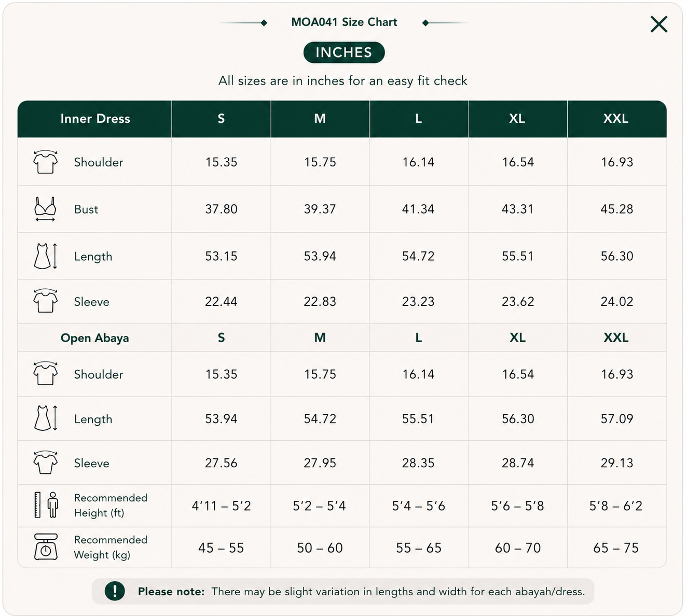This screenshot has height=616, width=687.
Task: Select the M size header under Open Abaya
Action: [x=320, y=338]
